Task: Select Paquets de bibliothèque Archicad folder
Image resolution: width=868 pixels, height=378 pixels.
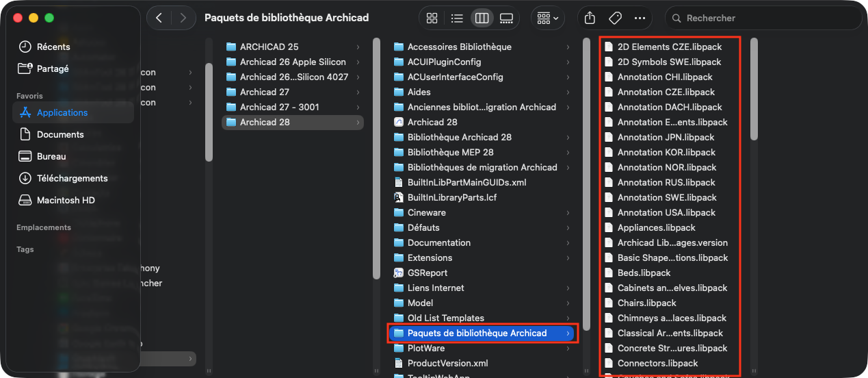Action: tap(483, 333)
